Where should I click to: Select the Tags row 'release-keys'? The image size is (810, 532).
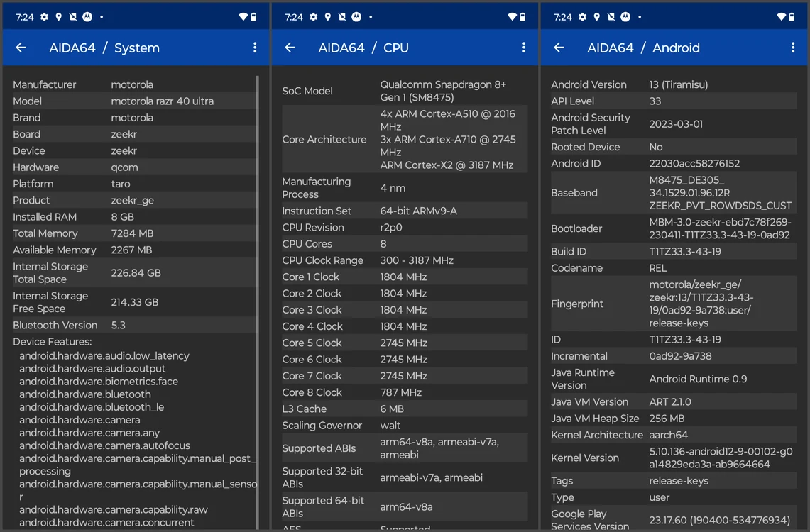(x=674, y=481)
